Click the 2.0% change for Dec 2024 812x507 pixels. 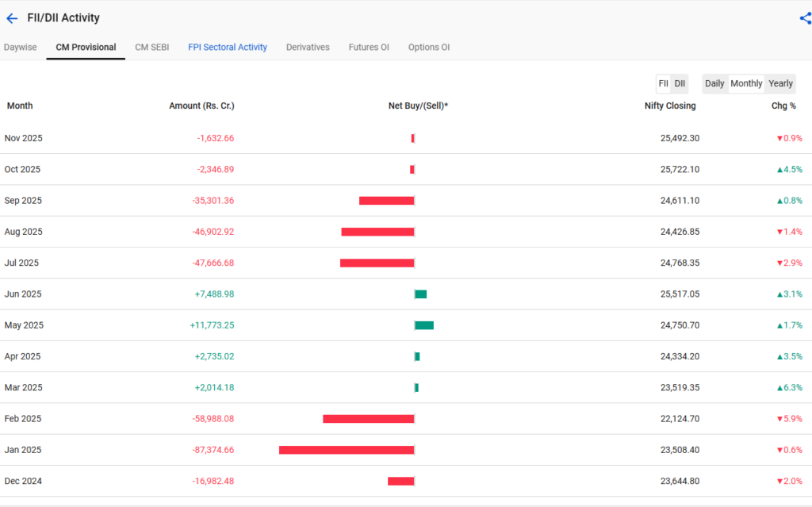pyautogui.click(x=790, y=481)
